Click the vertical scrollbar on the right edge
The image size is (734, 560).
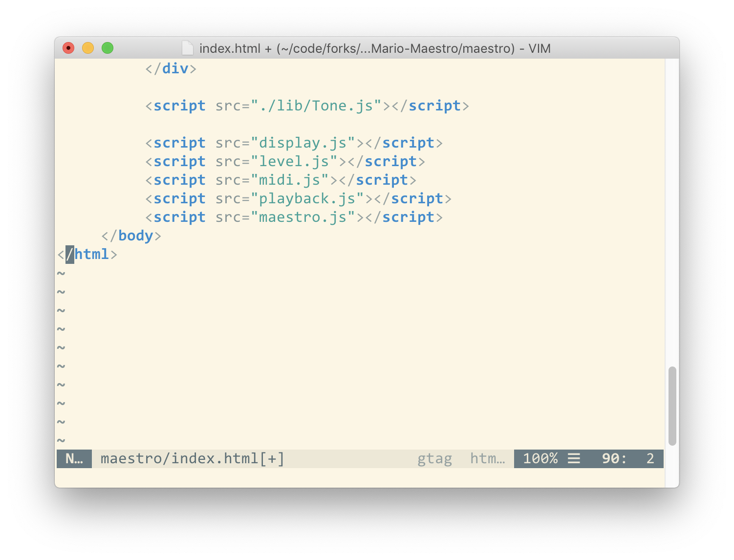coord(672,406)
